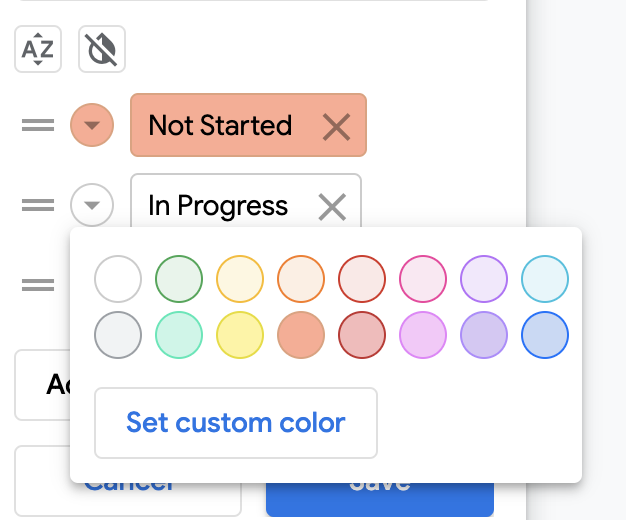Click the blue Save button

pos(380,492)
